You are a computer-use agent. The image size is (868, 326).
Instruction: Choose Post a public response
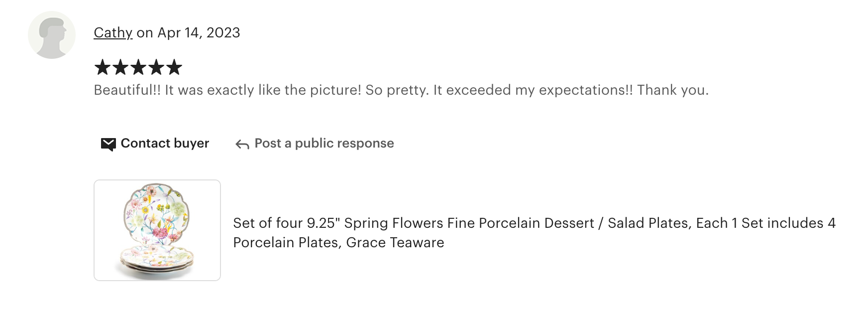pyautogui.click(x=324, y=144)
